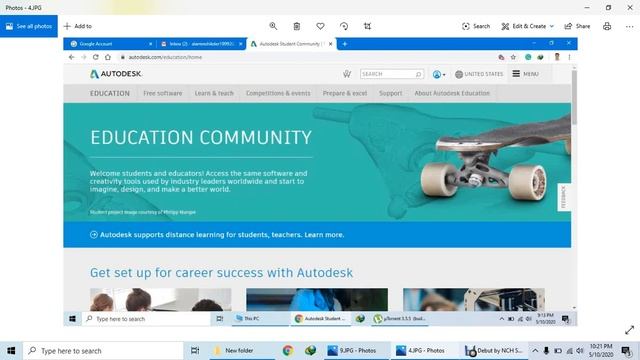Open the Autodesk hamburger MENU

(526, 74)
